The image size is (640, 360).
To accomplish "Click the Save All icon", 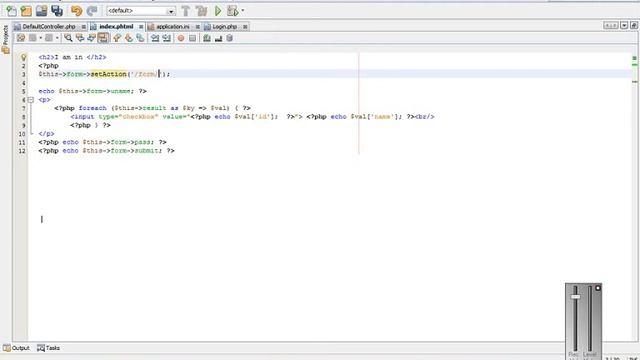I will pyautogui.click(x=57, y=11).
